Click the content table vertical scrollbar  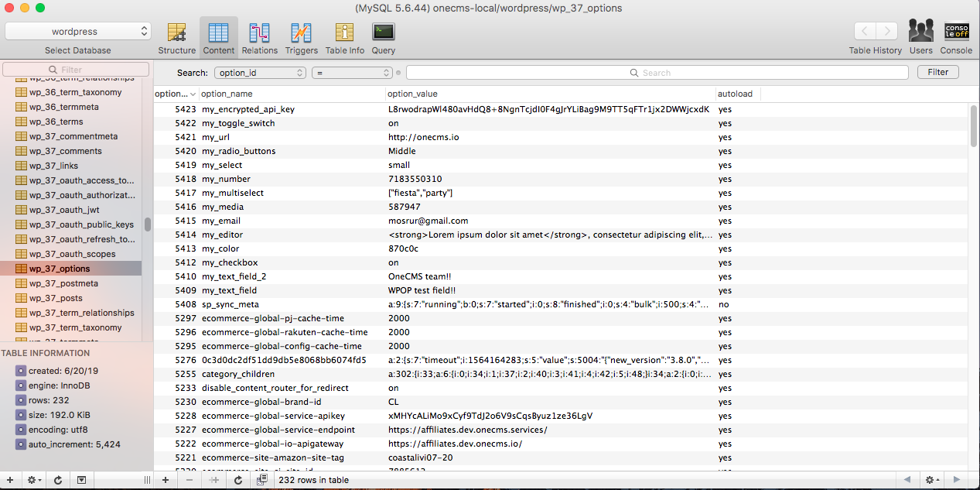974,125
